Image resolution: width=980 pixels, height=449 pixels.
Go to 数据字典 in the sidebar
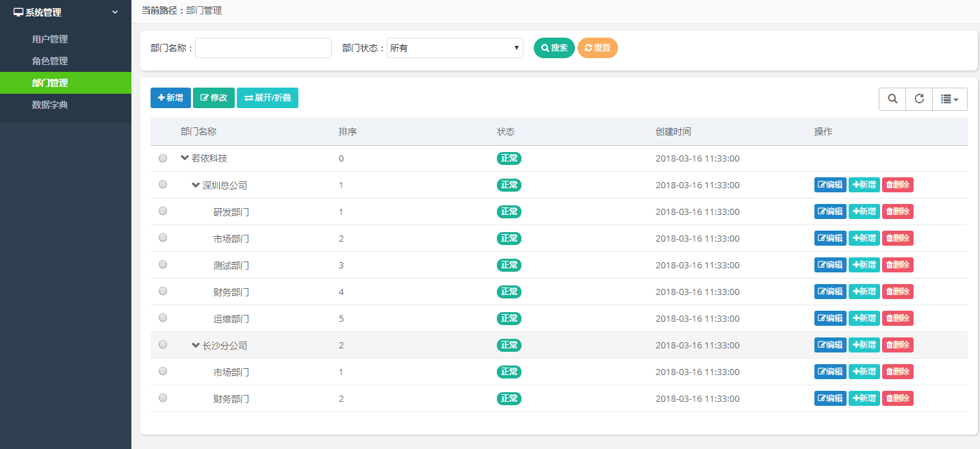pos(50,105)
